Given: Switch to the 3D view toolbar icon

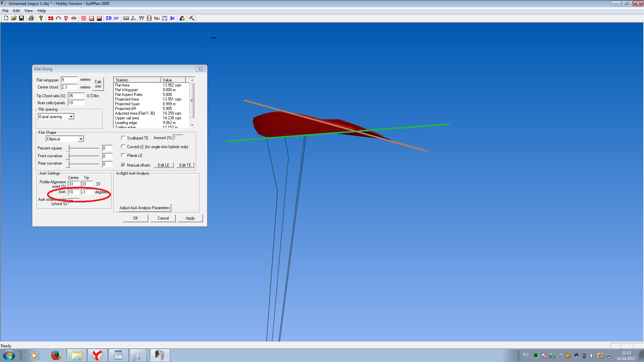Looking at the screenshot, I should click(51, 18).
